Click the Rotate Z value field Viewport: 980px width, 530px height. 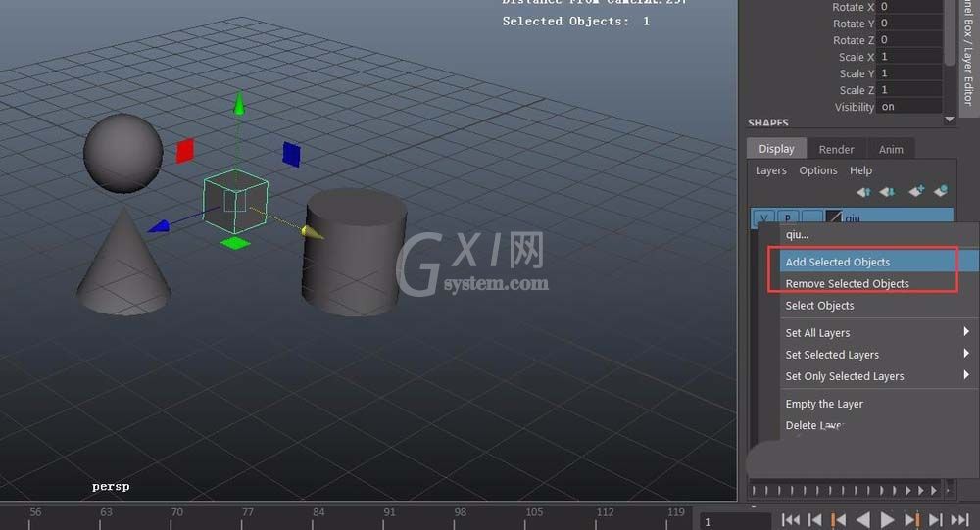910,40
